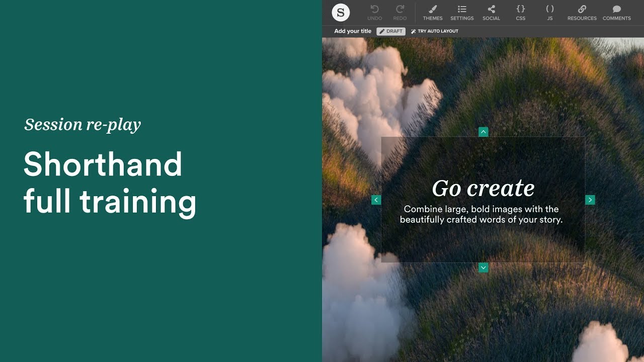Move text box up with up arrow
Viewport: 644px width, 362px height.
(484, 132)
